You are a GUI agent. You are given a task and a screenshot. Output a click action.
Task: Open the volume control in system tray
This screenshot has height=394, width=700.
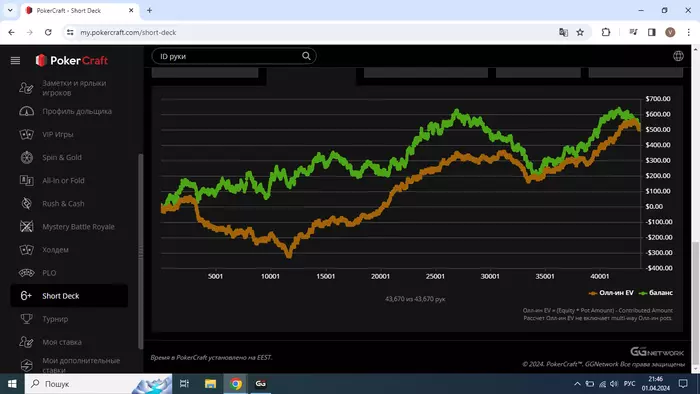tap(614, 384)
